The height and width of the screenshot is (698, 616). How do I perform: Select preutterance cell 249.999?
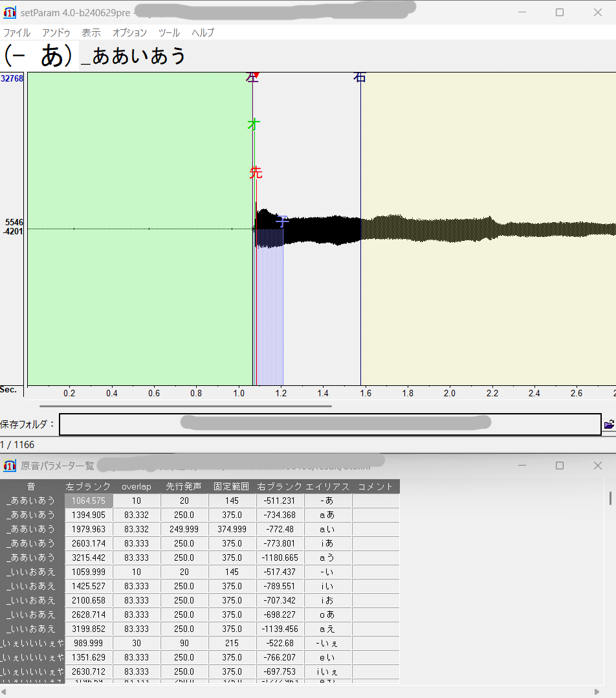point(184,529)
